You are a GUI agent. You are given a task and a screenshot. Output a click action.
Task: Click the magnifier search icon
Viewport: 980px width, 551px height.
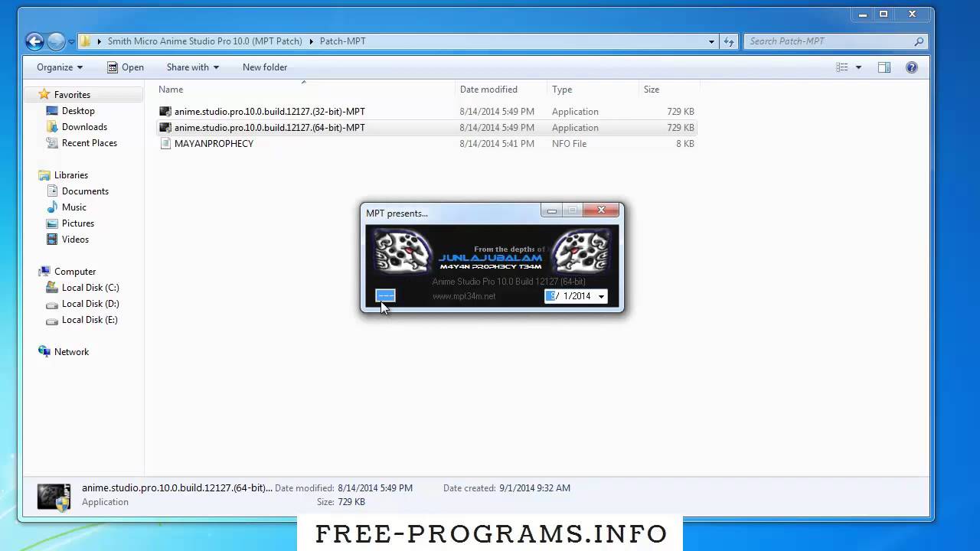pyautogui.click(x=920, y=41)
